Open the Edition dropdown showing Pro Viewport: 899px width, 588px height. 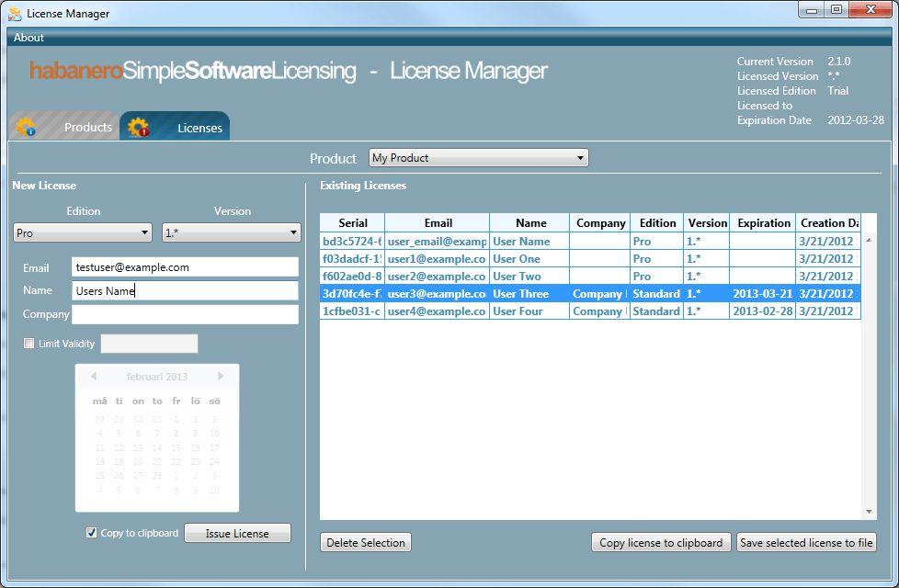click(83, 232)
